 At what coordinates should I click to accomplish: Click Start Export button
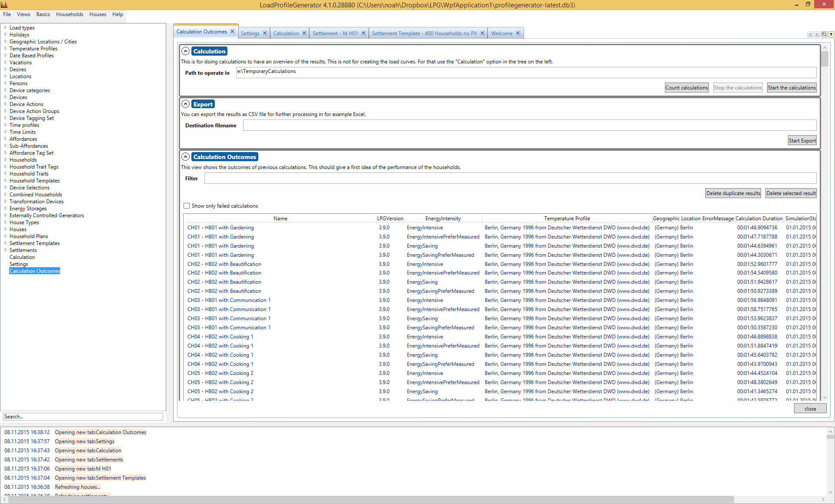pos(802,141)
